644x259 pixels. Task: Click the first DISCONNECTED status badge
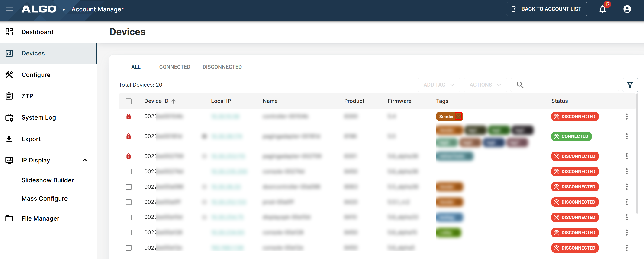[x=575, y=116]
